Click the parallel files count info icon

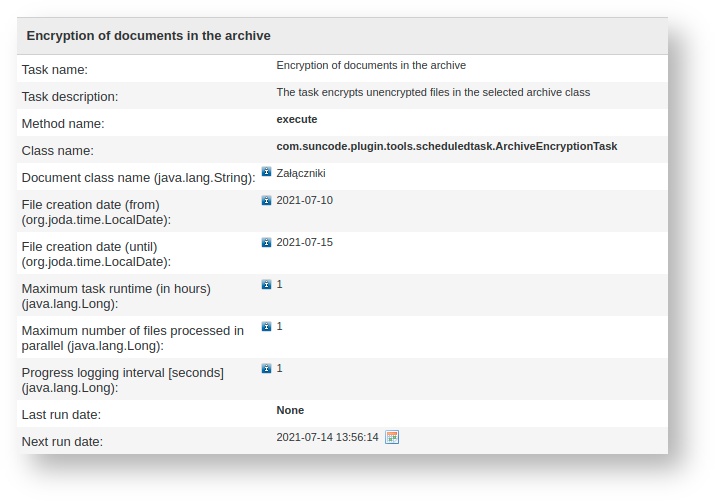[x=266, y=326]
